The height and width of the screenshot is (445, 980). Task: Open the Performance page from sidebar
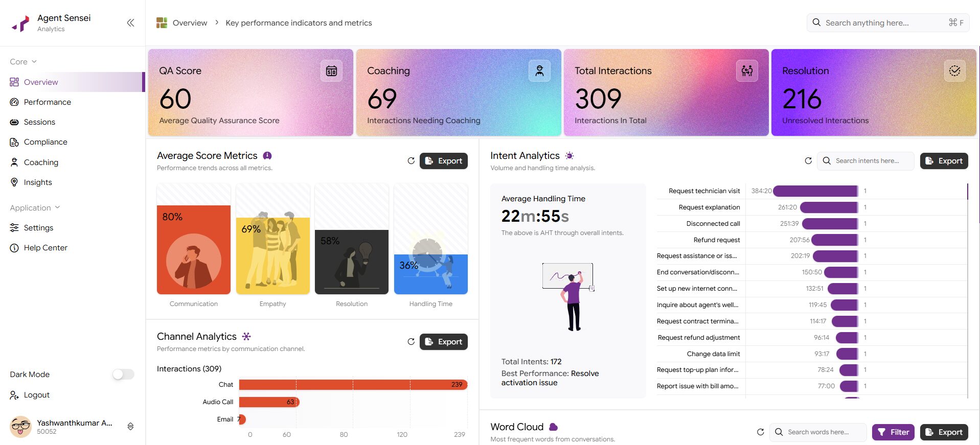47,102
